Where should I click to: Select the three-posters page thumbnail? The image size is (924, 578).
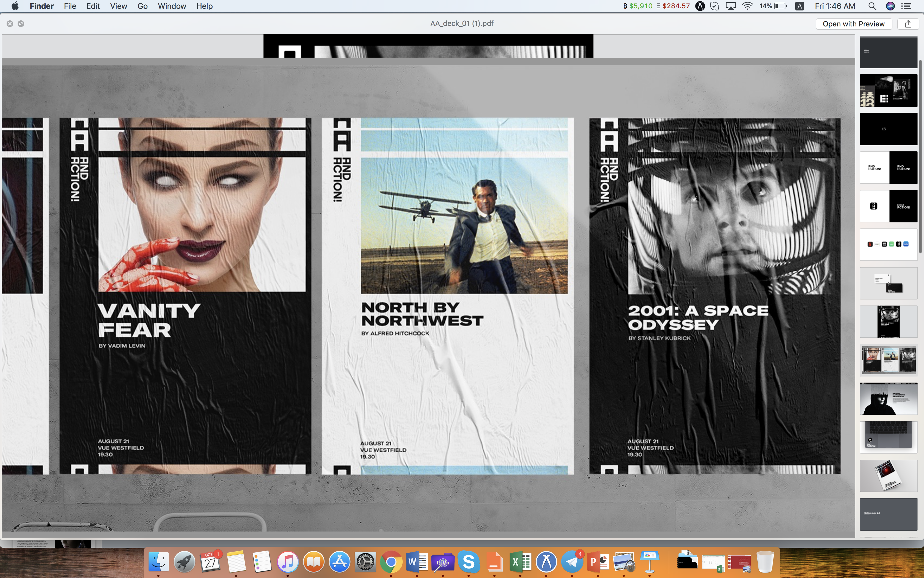[889, 360]
